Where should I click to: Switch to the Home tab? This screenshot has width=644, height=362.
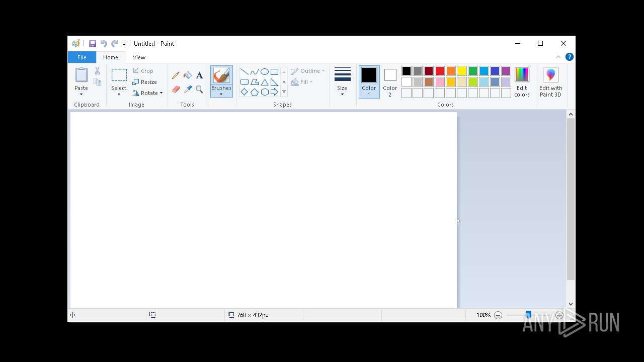(111, 57)
